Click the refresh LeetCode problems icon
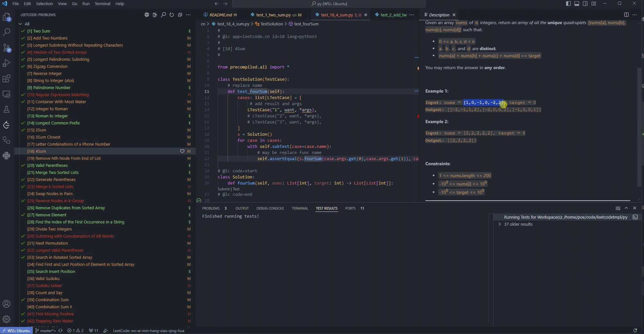 (x=172, y=15)
